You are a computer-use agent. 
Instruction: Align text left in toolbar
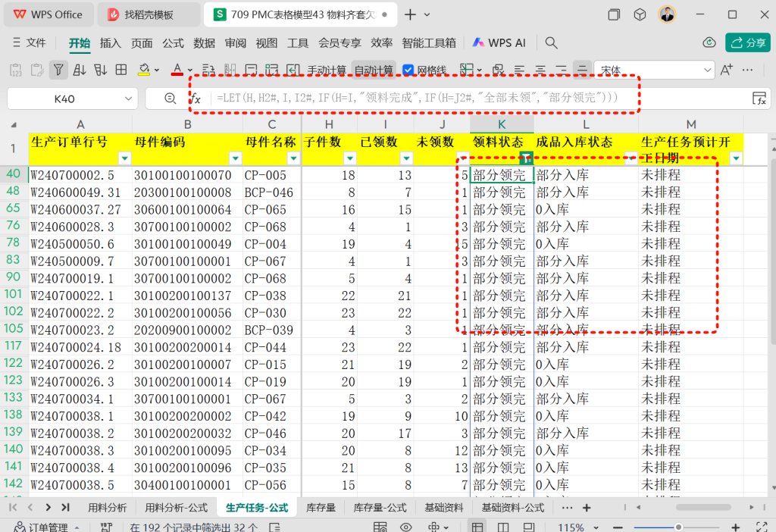coord(519,70)
